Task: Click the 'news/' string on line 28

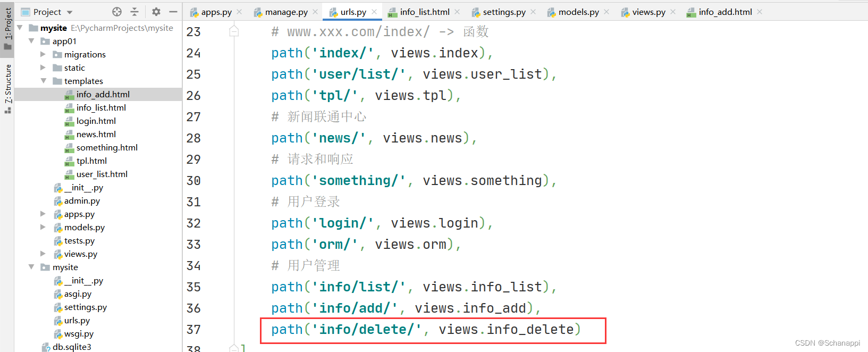Action: 339,138
